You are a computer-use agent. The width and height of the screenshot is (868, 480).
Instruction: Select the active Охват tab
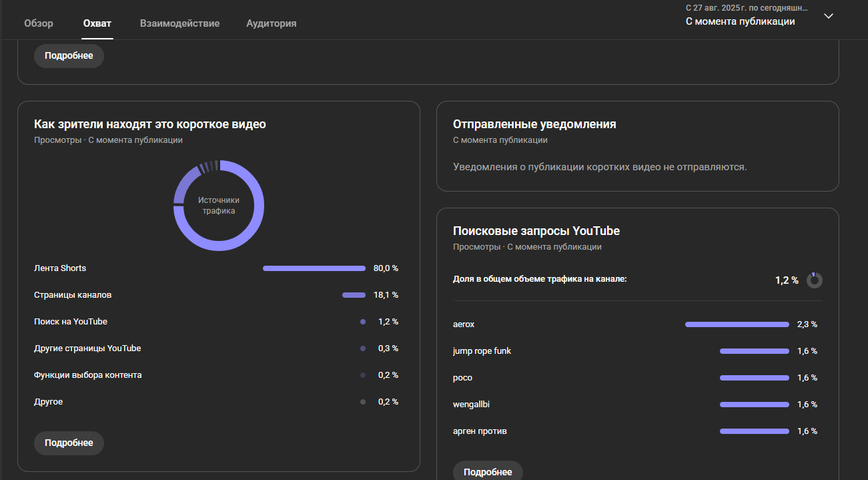(x=97, y=23)
